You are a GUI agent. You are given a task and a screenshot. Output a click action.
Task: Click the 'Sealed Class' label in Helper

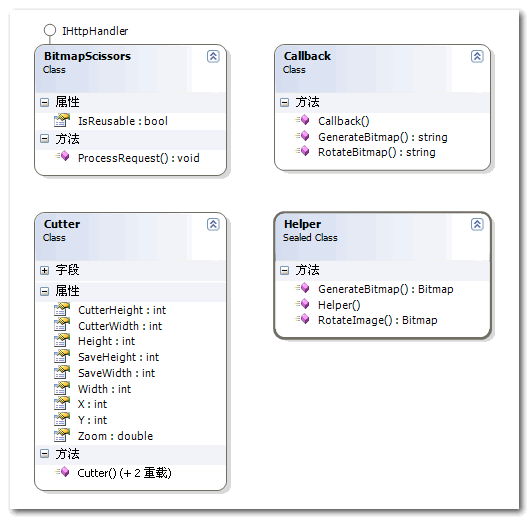coord(310,238)
